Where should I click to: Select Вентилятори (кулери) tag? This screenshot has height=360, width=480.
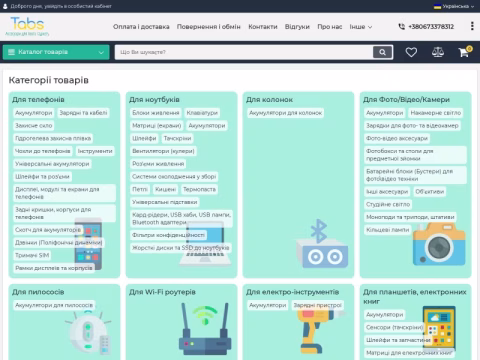click(x=163, y=151)
